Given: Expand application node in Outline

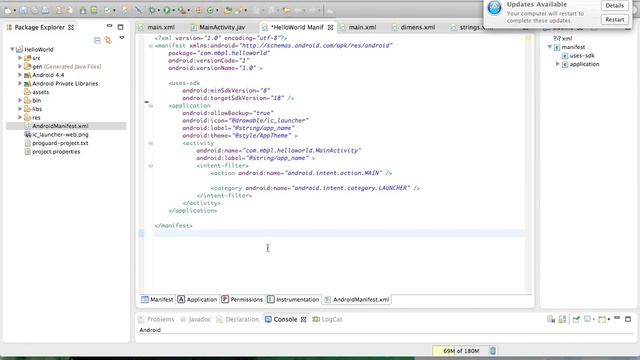Looking at the screenshot, I should click(558, 64).
